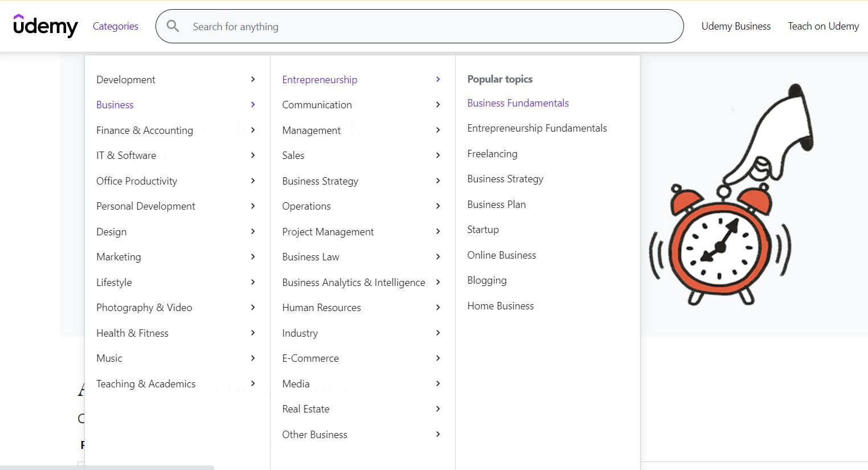Select Office Productivity category
This screenshot has height=470, width=868.
pos(137,181)
